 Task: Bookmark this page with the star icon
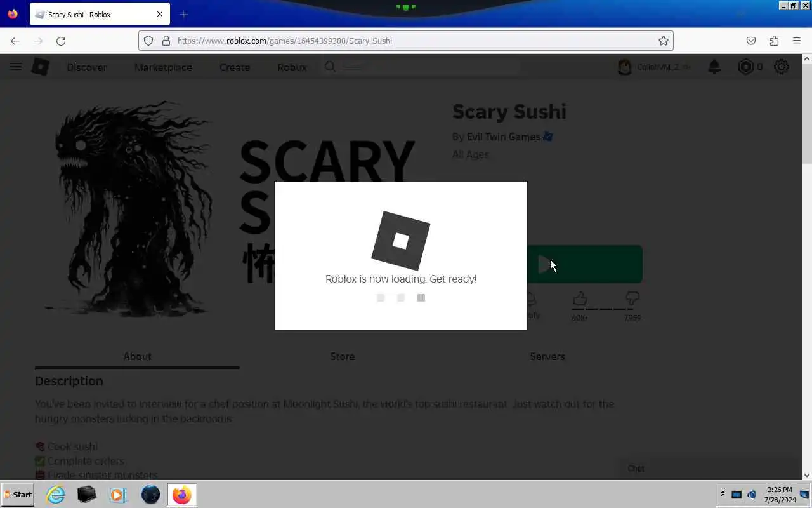tap(664, 41)
